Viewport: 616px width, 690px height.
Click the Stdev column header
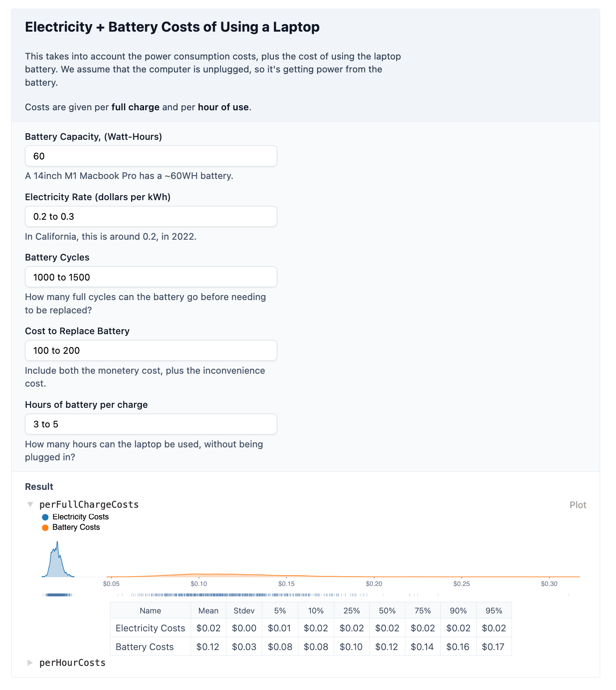click(x=244, y=611)
